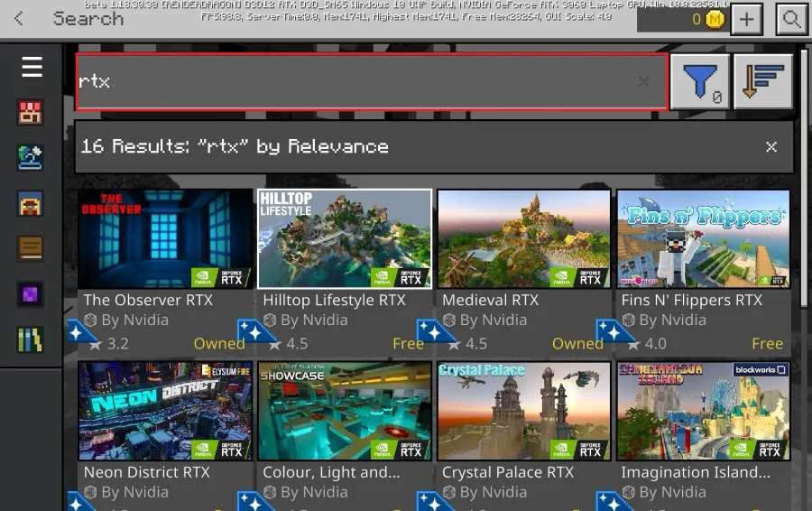Select the title 'Medieval RTX'
This screenshot has width=812, height=511.
click(x=490, y=300)
